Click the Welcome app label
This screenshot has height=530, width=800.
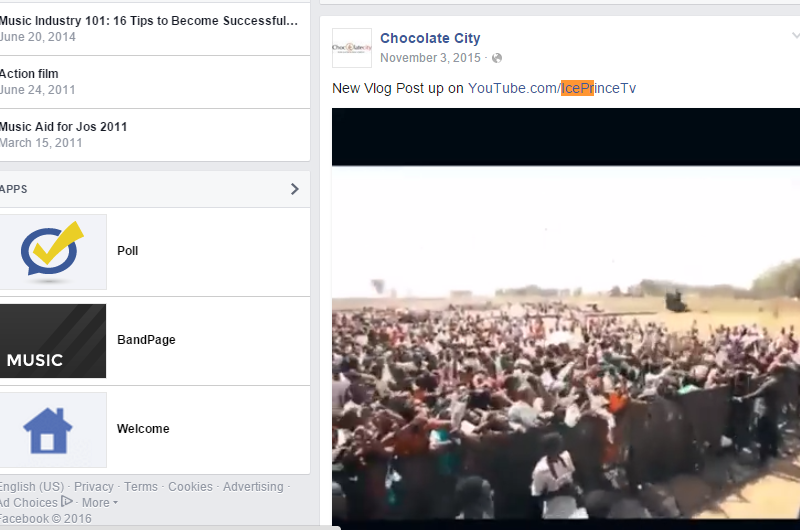click(x=143, y=429)
